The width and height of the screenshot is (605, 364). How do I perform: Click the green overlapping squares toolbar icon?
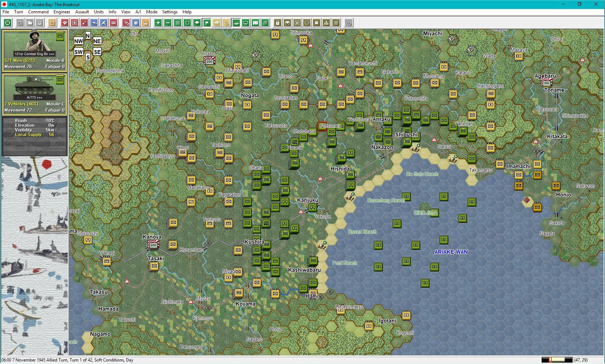point(265,23)
